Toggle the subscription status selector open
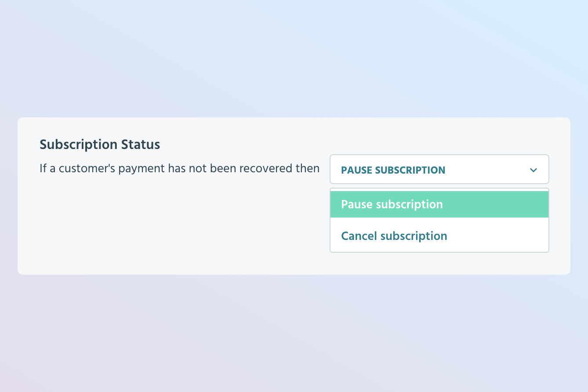 [439, 169]
